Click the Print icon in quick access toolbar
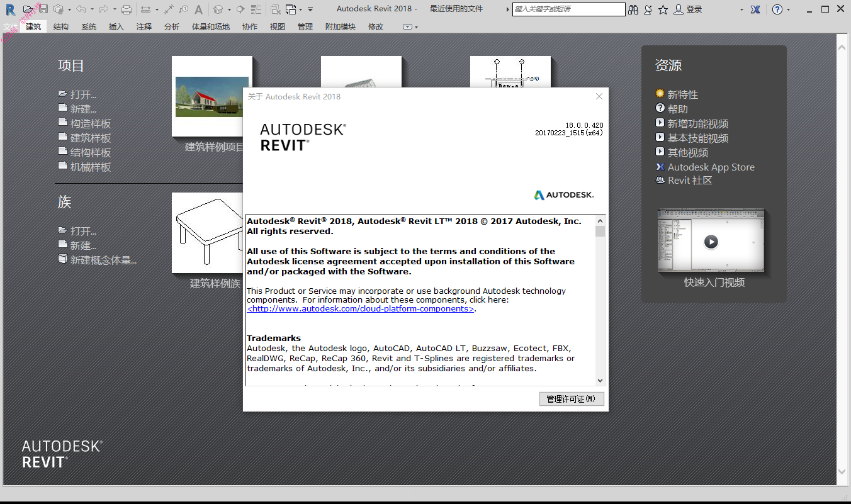Viewport: 851px width, 504px height. [127, 9]
